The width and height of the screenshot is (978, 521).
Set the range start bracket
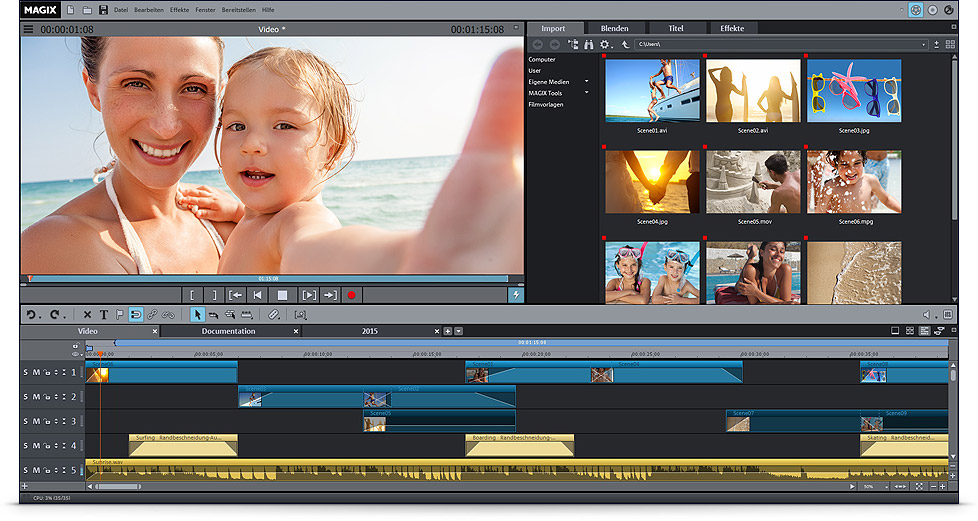(192, 295)
